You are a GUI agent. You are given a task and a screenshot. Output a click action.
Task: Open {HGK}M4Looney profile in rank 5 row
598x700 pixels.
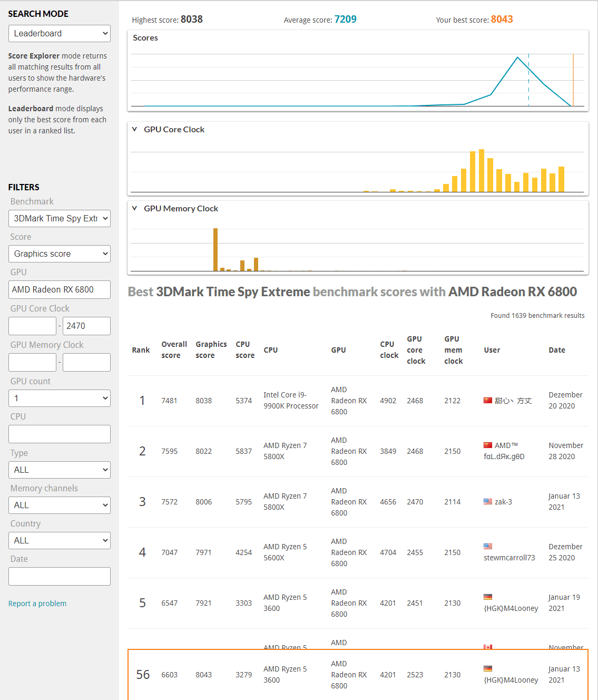tap(511, 608)
